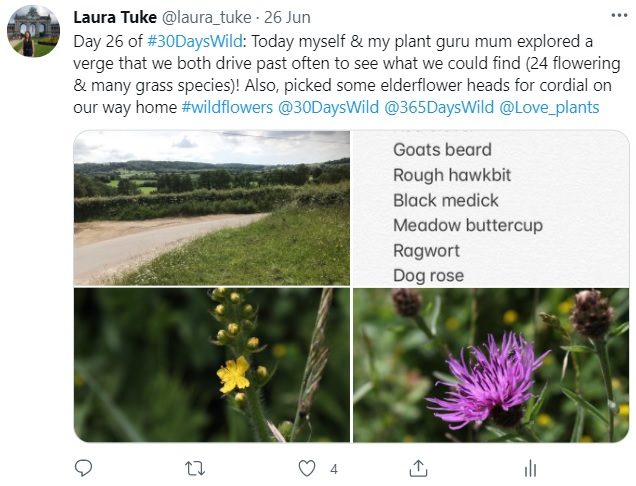Reply to Laura Tuke's tweet
The height and width of the screenshot is (486, 636).
coord(84,468)
